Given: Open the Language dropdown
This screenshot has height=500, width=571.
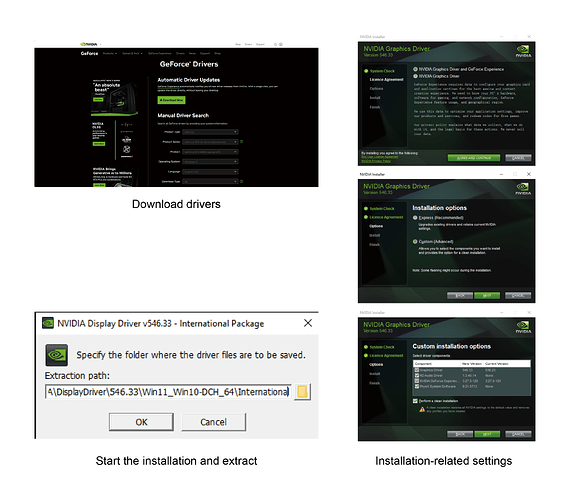Looking at the screenshot, I should 210,171.
